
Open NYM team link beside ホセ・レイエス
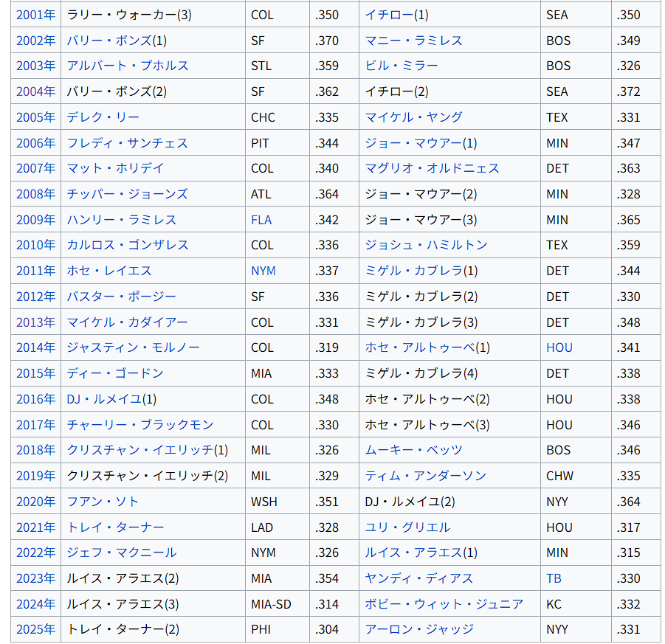click(263, 271)
